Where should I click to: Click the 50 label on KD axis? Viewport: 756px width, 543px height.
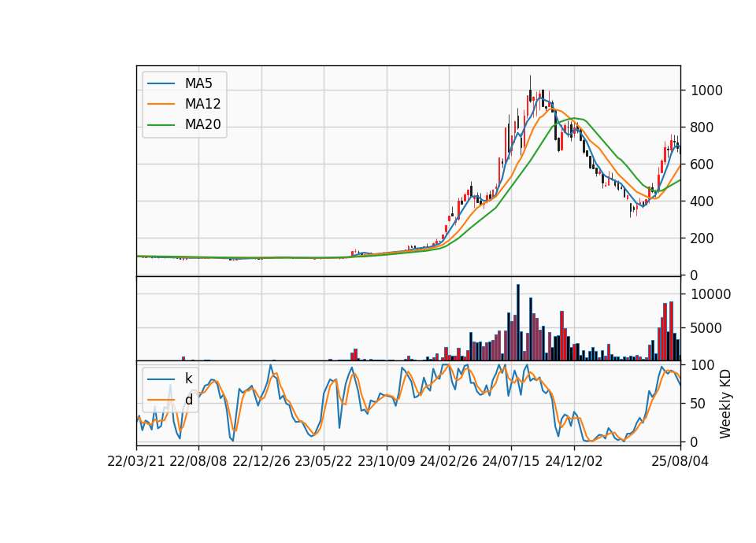click(699, 404)
